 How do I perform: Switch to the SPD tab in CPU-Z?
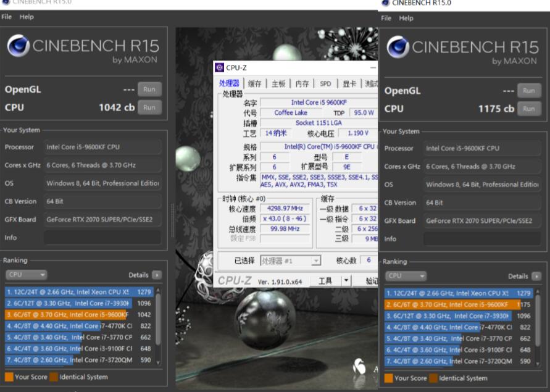[325, 83]
